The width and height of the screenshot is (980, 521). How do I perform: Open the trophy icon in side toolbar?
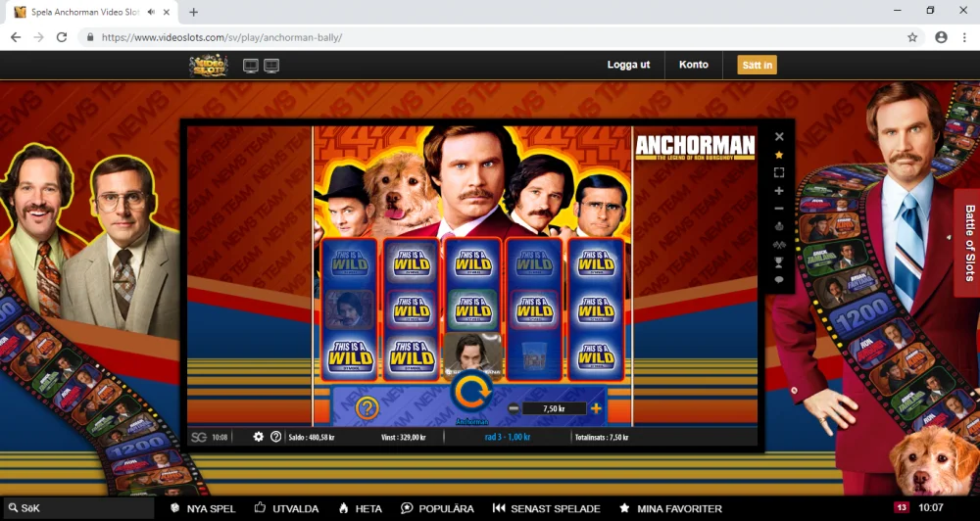coord(779,262)
